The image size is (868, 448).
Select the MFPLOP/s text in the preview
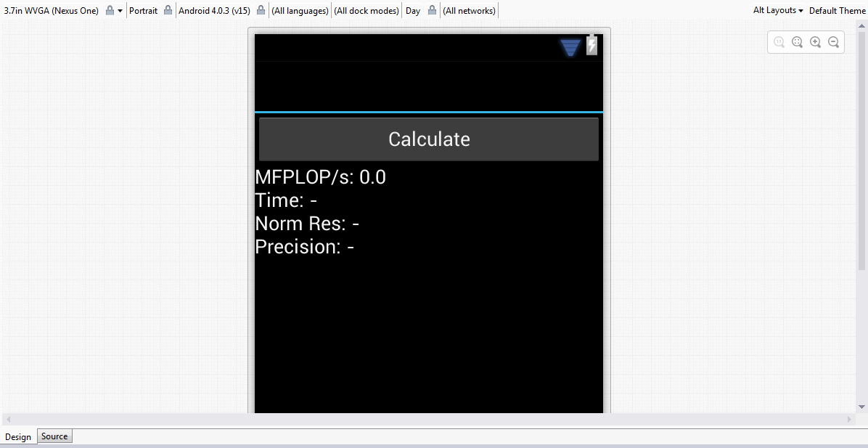[319, 176]
